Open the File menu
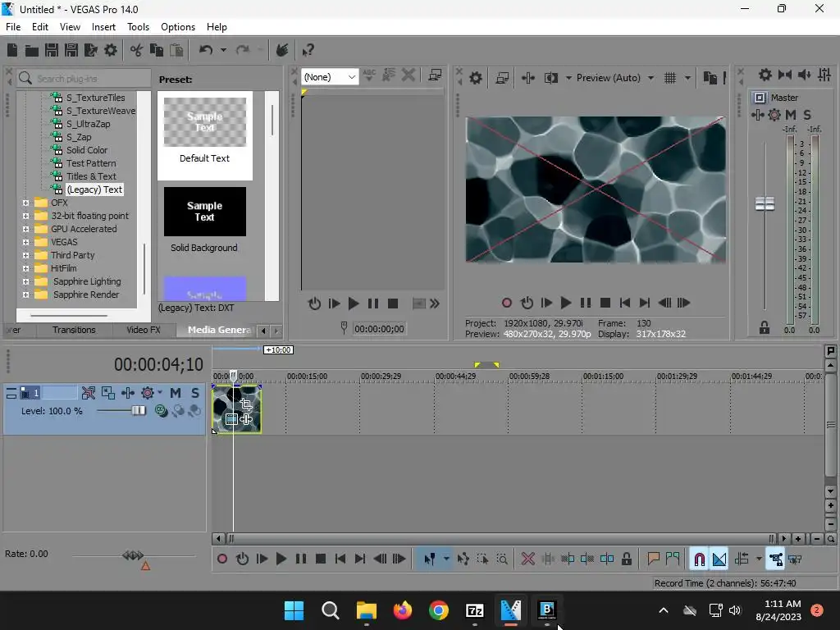The width and height of the screenshot is (840, 630). point(13,27)
